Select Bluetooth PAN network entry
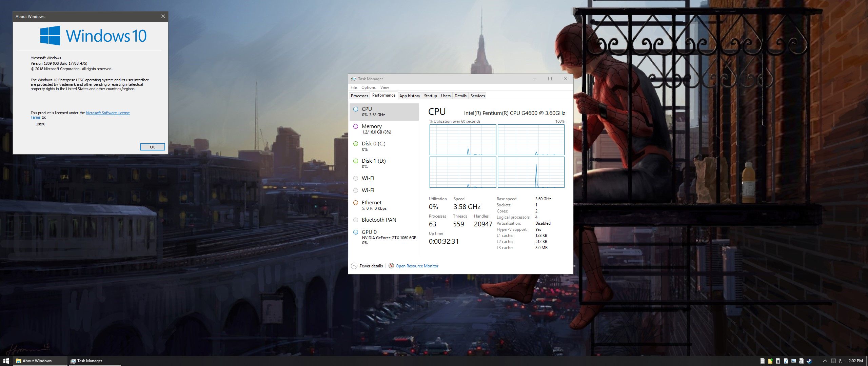This screenshot has width=868, height=366. [x=384, y=220]
